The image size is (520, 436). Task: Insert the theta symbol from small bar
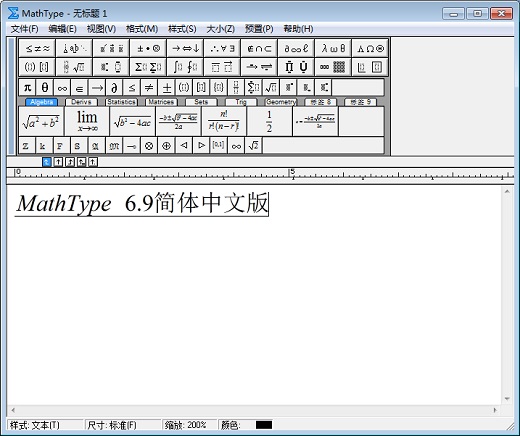click(45, 88)
